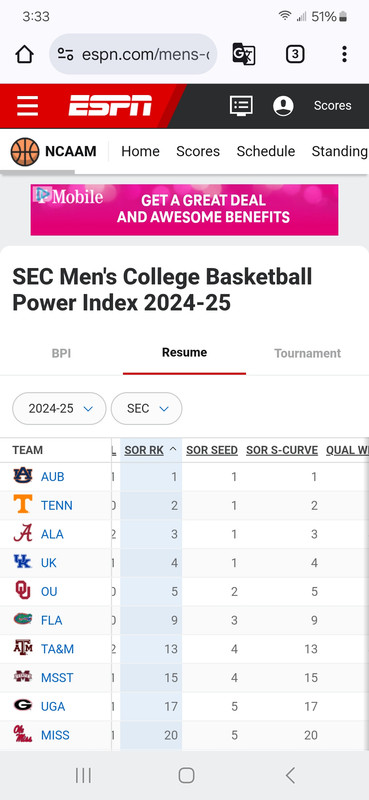Tap the T-Mobile advertisement banner
Image resolution: width=369 pixels, height=800 pixels.
click(x=184, y=210)
